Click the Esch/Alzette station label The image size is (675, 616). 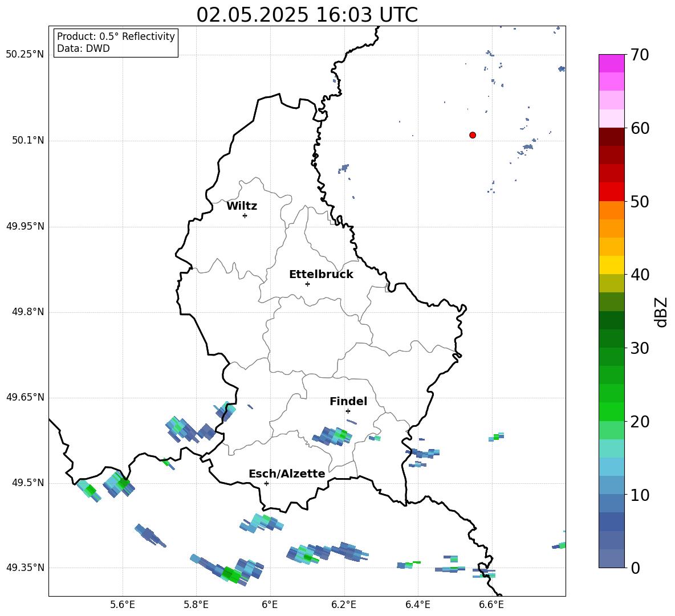pos(287,474)
